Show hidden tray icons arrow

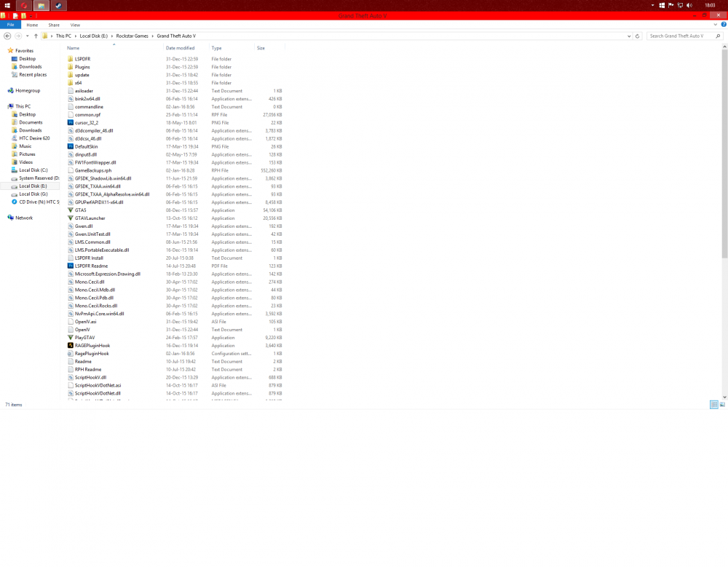pos(652,6)
